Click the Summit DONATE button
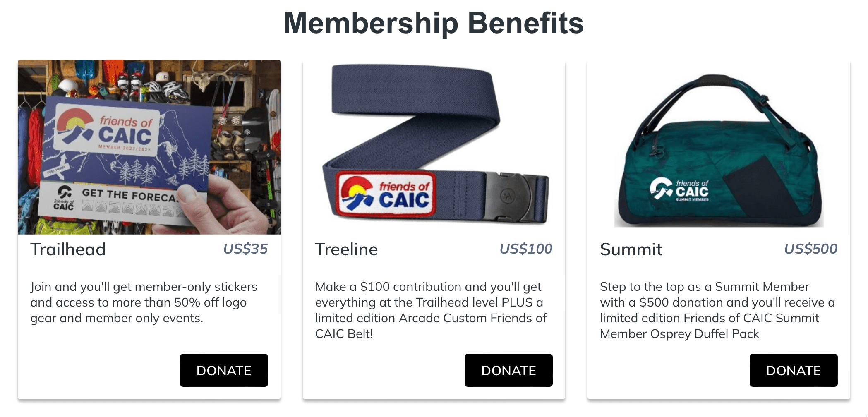Screen dimensions: 868x417 tap(794, 370)
